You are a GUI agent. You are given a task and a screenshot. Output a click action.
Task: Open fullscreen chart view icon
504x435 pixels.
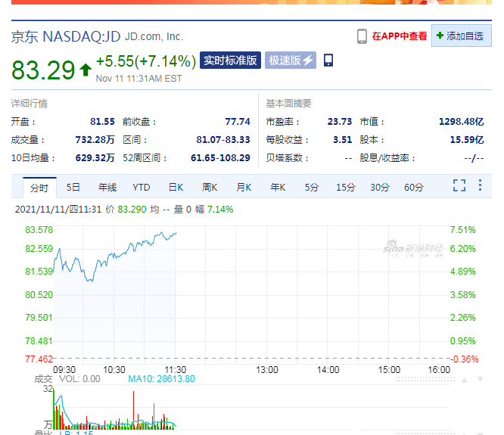coord(459,185)
